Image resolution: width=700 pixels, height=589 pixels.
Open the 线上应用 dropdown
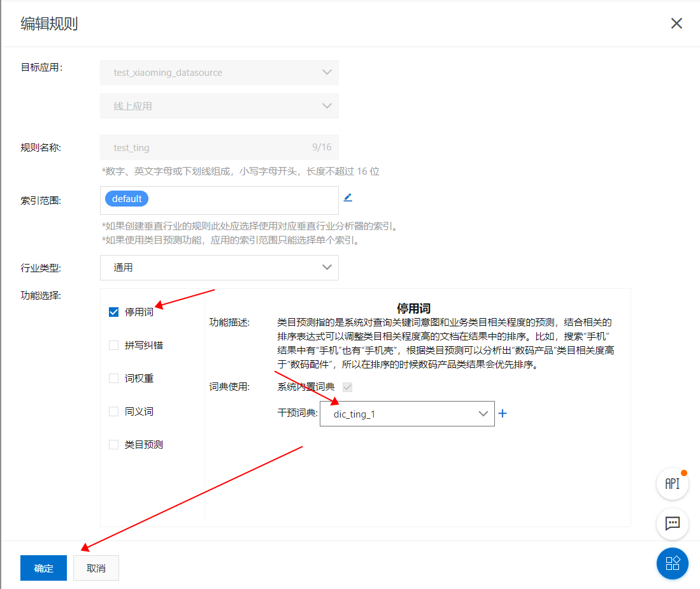219,106
